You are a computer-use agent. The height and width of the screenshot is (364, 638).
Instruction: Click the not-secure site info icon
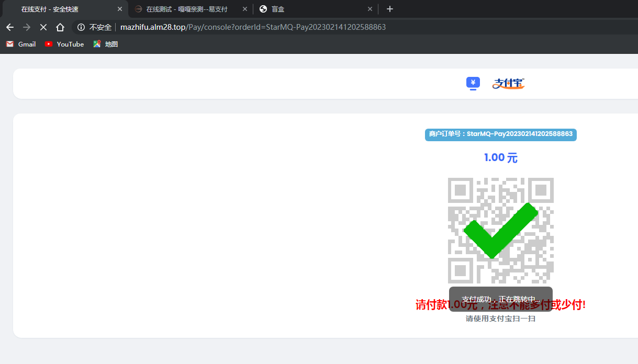(81, 27)
